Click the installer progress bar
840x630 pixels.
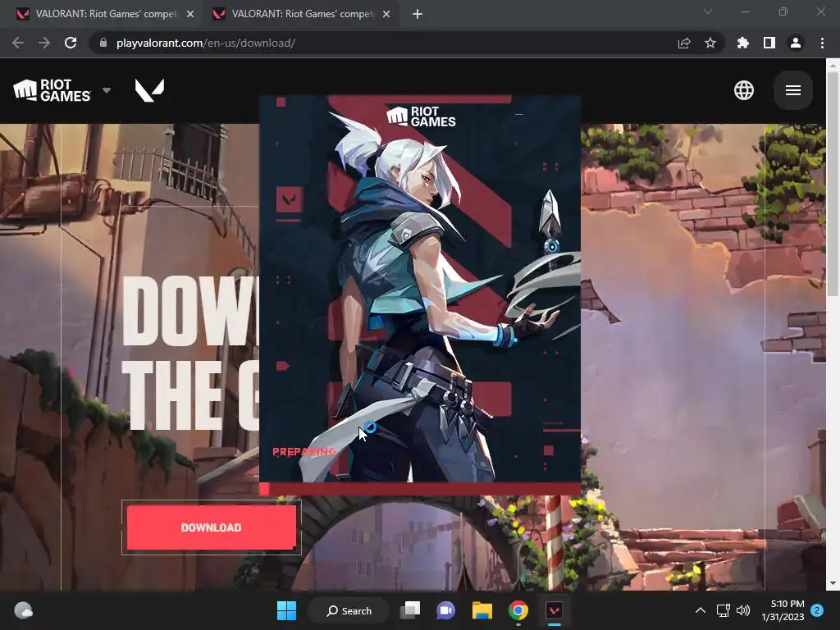coord(420,489)
